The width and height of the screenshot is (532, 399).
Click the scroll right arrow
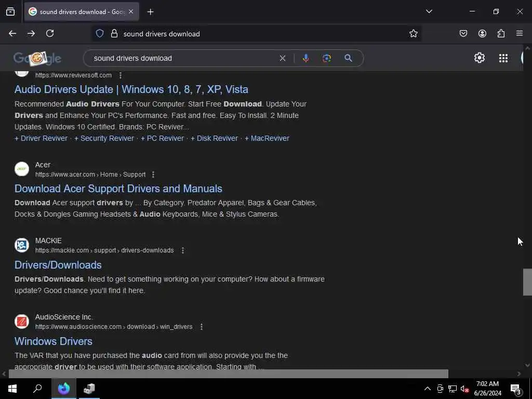[519, 374]
